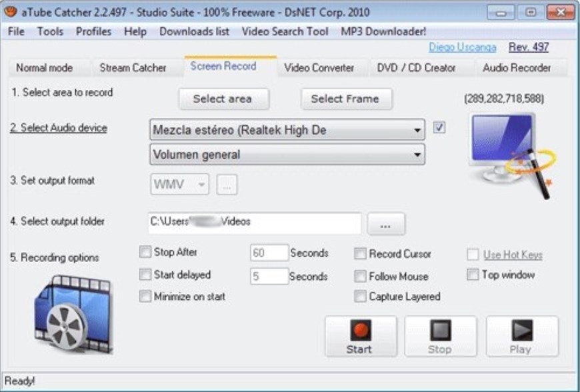Click the Select Audio device link label
Screen dimensions: 580x392
[x=59, y=128]
